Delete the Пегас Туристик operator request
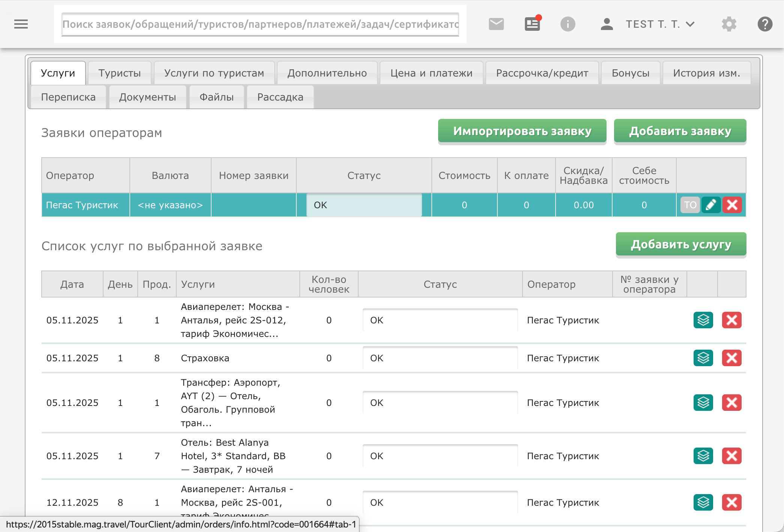The image size is (784, 532). coord(732,205)
